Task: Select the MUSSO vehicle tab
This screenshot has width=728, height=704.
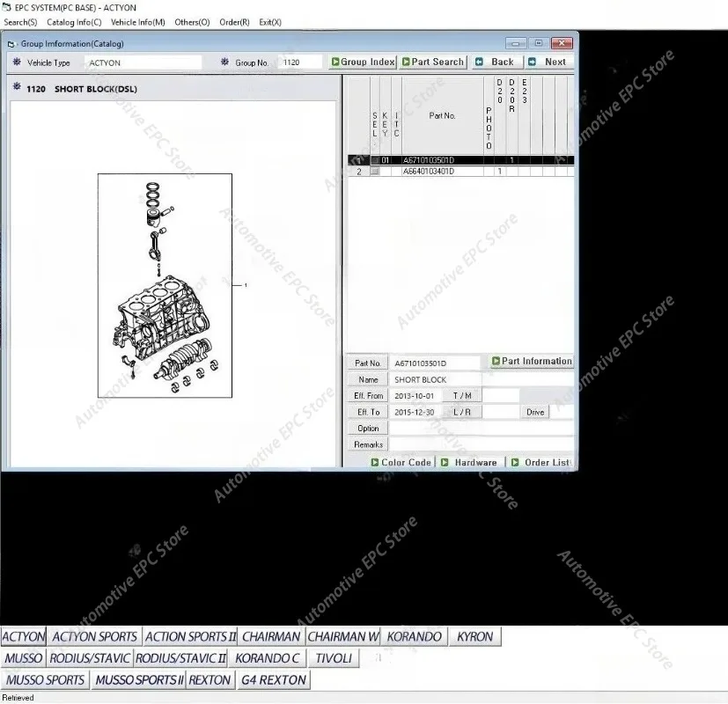Action: click(23, 658)
